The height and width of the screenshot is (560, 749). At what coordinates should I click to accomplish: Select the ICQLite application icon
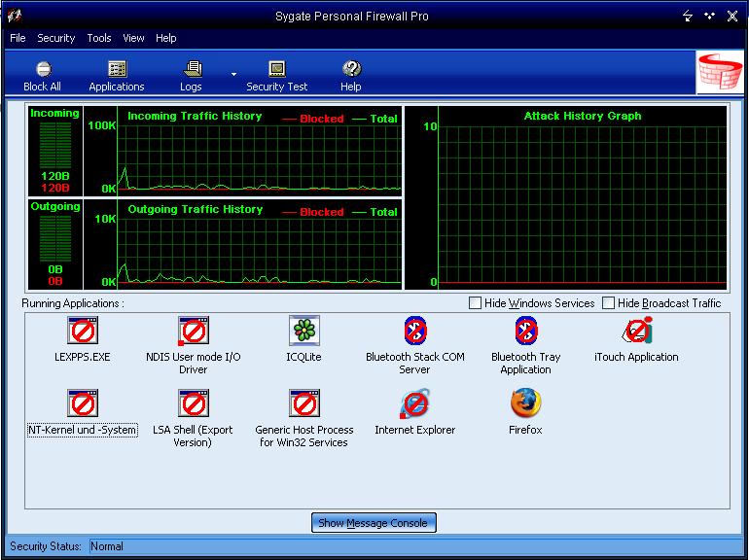[x=304, y=330]
